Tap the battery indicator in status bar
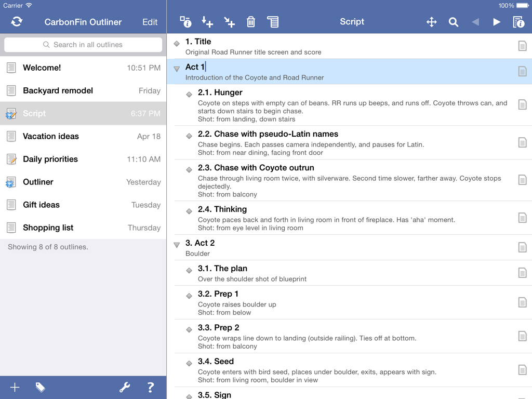532x399 pixels. tap(522, 5)
